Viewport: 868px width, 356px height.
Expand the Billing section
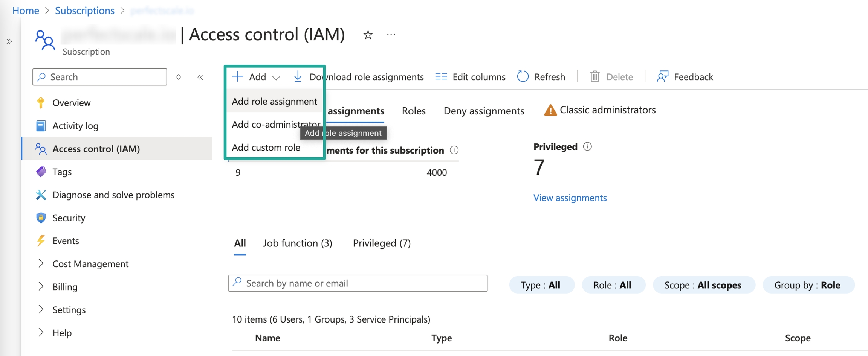tap(41, 287)
